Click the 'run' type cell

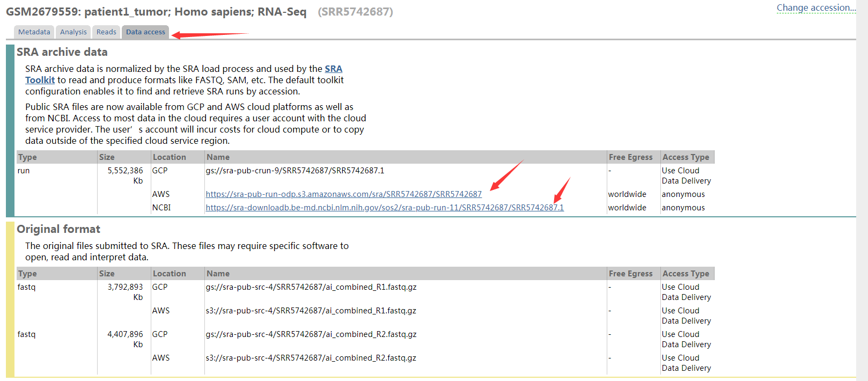(x=24, y=171)
